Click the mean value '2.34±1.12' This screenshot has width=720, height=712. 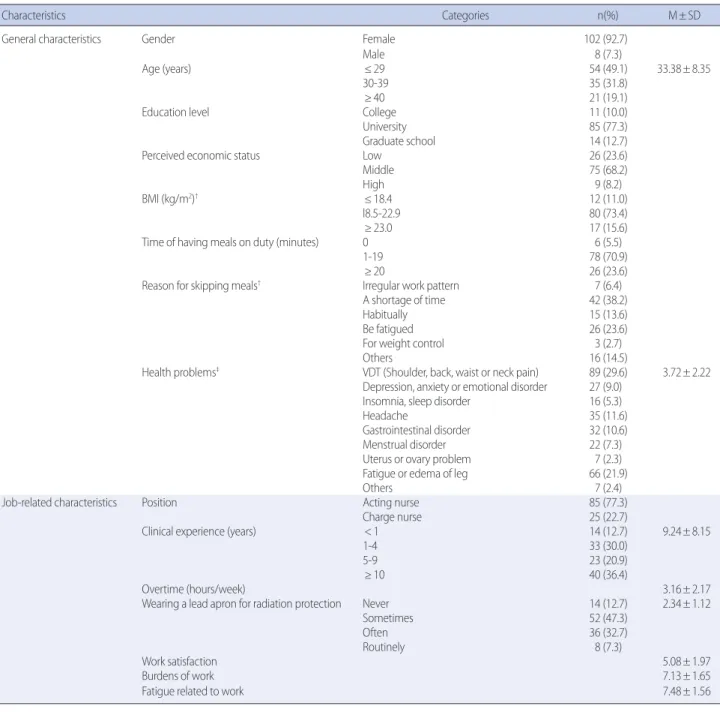(x=686, y=604)
